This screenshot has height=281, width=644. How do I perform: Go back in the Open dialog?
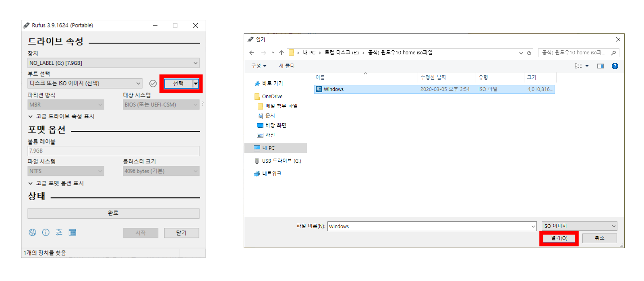[252, 53]
